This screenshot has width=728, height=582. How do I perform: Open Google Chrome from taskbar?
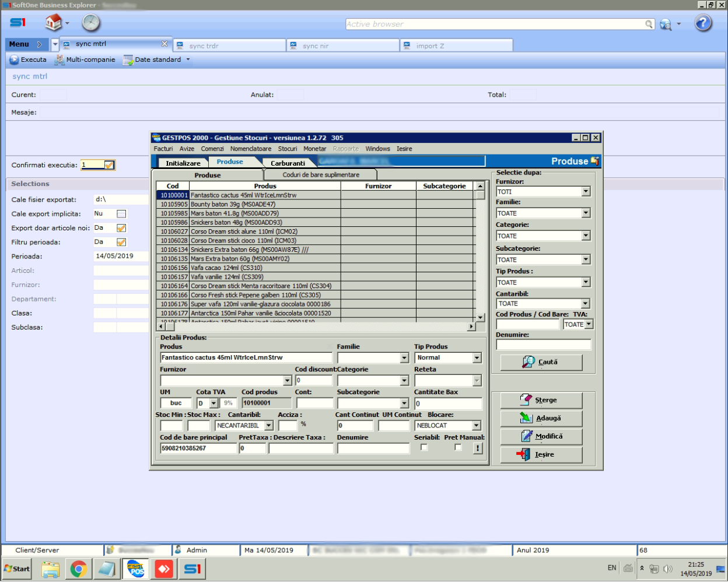click(79, 569)
